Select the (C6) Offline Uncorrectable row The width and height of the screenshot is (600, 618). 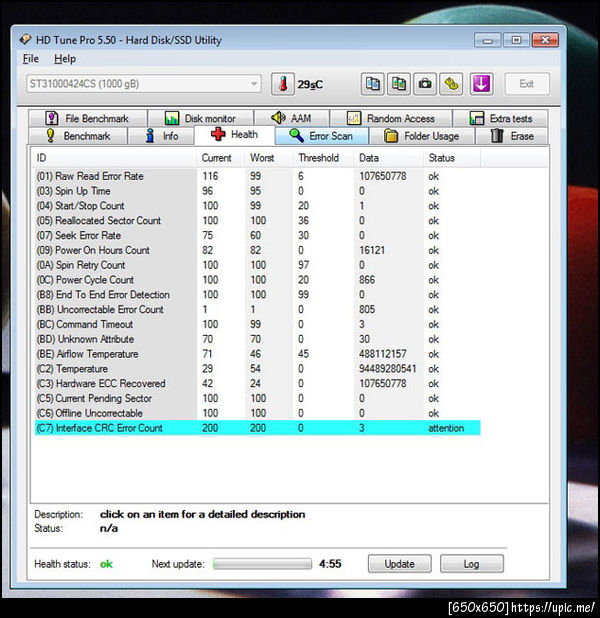point(257,413)
